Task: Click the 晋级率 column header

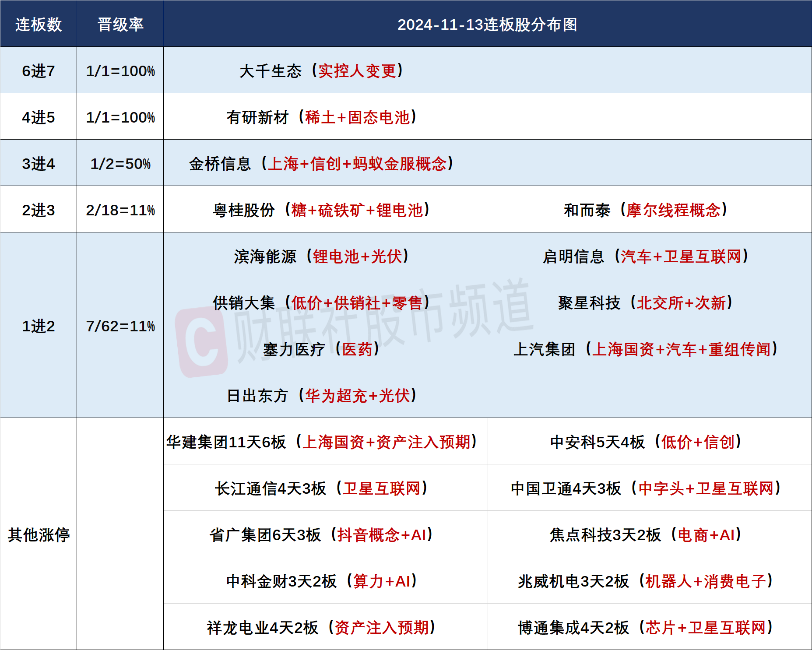Action: [x=120, y=25]
